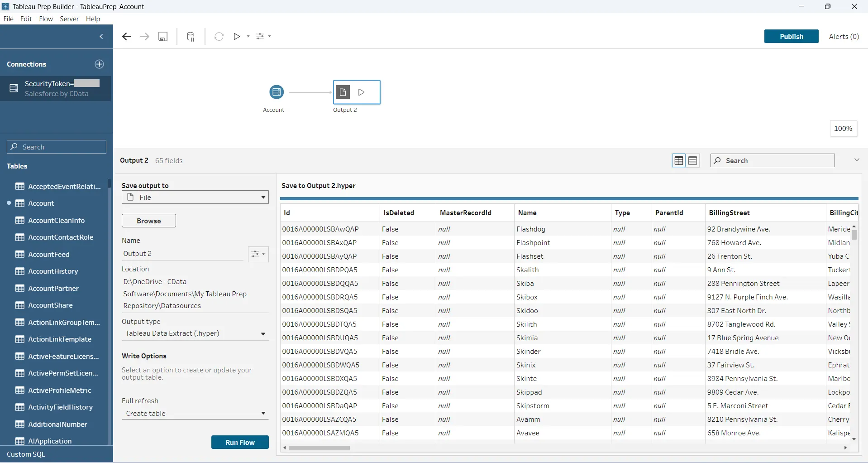Switch to the list view
Screen dimensions: 868x463
[x=692, y=161]
